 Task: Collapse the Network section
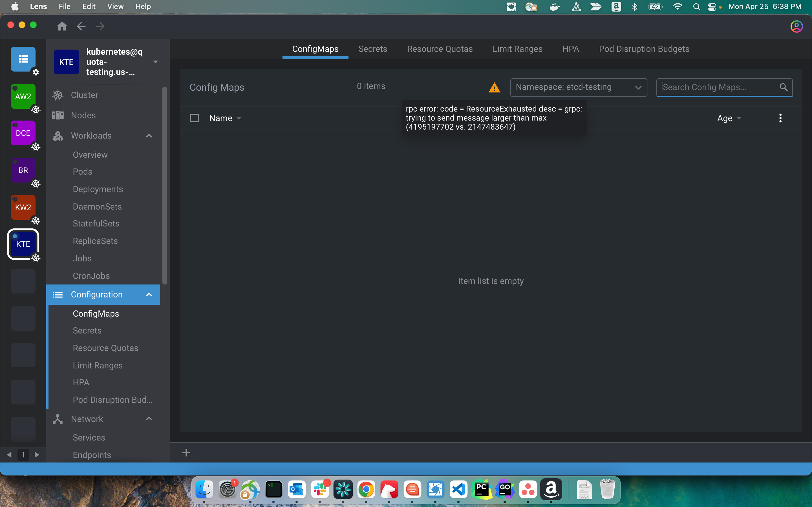click(x=149, y=419)
